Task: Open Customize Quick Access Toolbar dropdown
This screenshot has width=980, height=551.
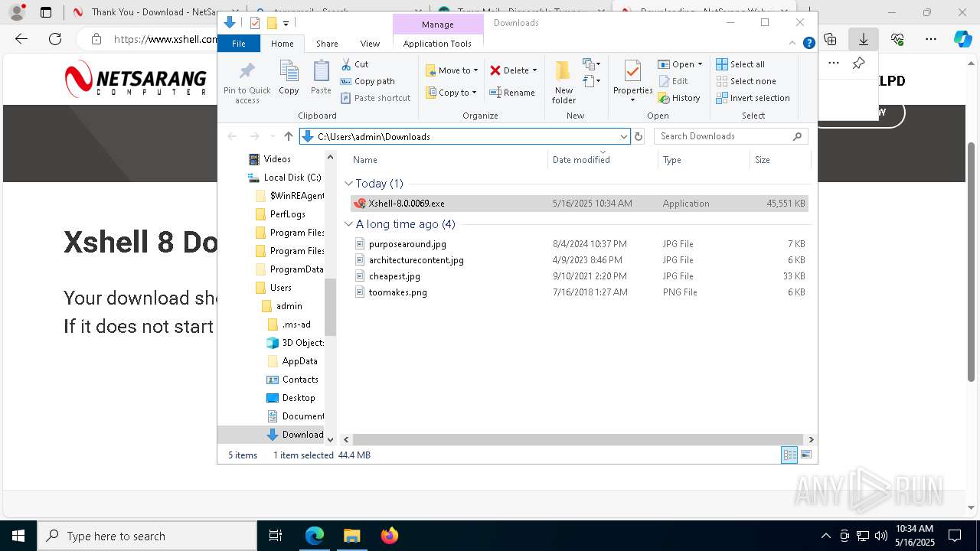Action: 286,23
